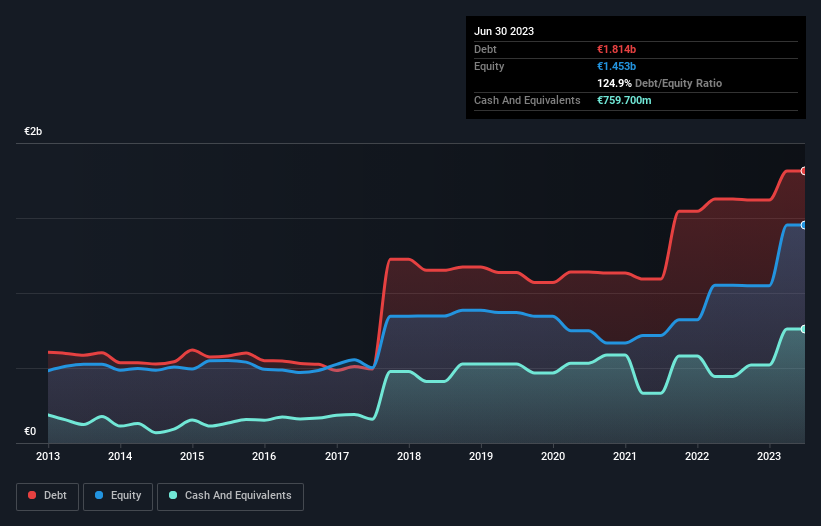Click the red Debt endpoint marker
This screenshot has height=526, width=821.
[804, 171]
